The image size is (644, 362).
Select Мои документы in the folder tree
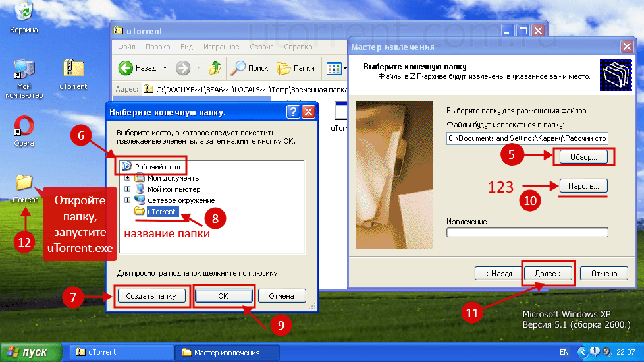(174, 178)
